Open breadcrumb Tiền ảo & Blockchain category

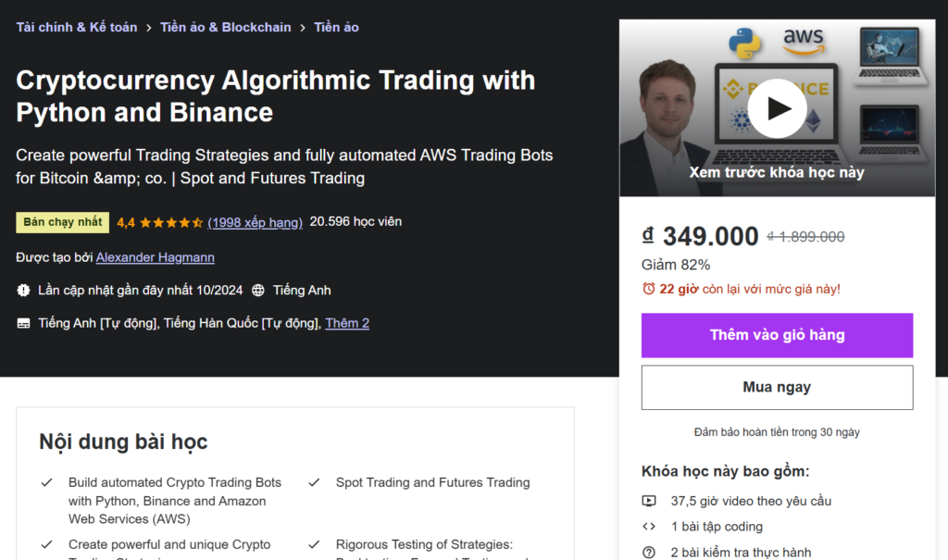225,27
